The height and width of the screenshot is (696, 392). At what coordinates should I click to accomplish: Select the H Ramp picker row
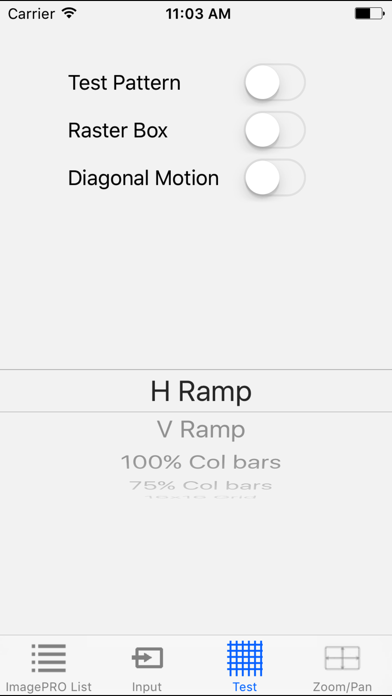pos(196,391)
